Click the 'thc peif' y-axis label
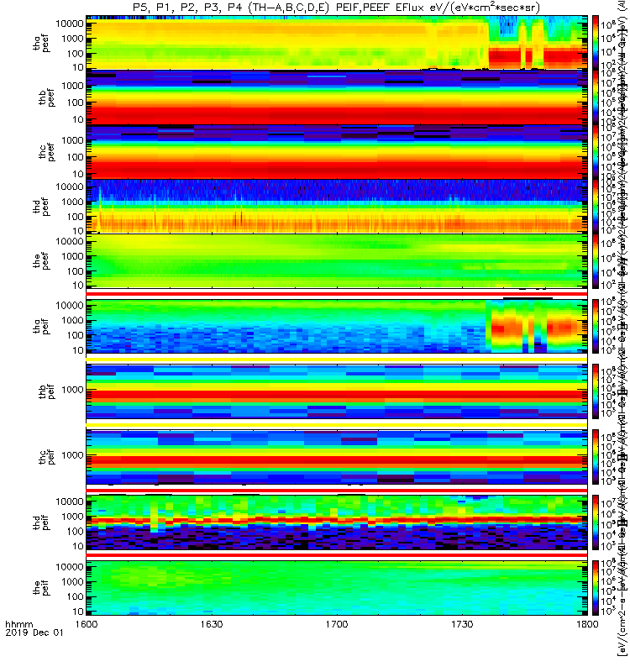The width and height of the screenshot is (630, 672). 47,457
